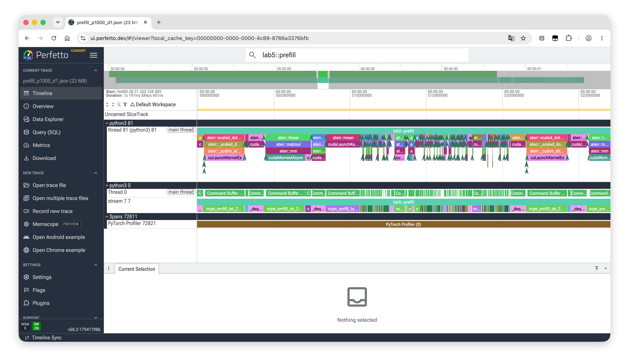
Task: Click the Record new trace icon
Action: (x=26, y=211)
